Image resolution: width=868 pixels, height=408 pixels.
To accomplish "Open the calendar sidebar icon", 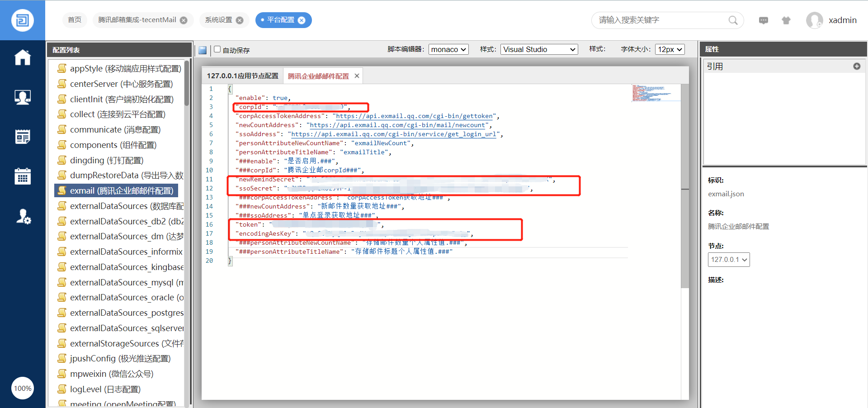I will click(x=23, y=176).
